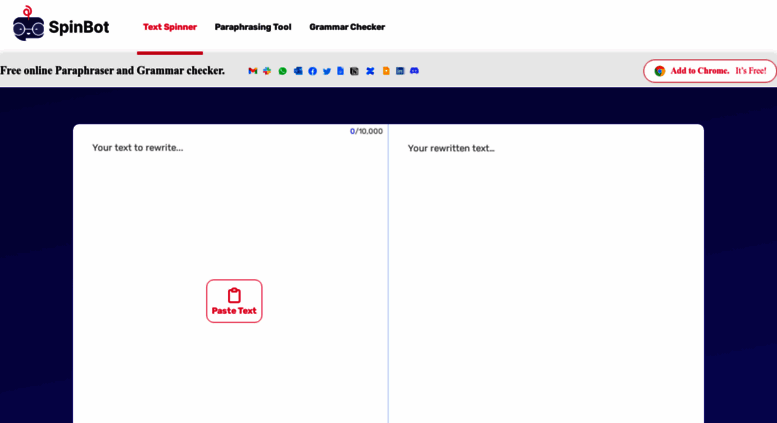Screen dimensions: 777x423
Task: Click the Notion icon
Action: coord(354,71)
